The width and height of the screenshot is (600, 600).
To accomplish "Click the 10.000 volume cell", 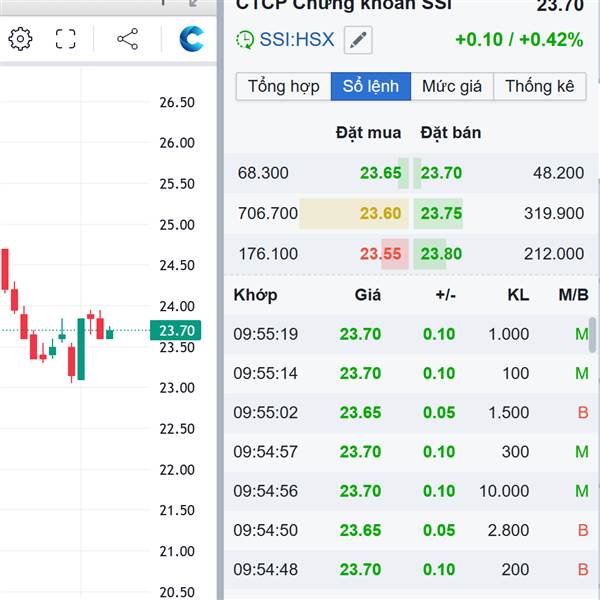I will pos(504,491).
